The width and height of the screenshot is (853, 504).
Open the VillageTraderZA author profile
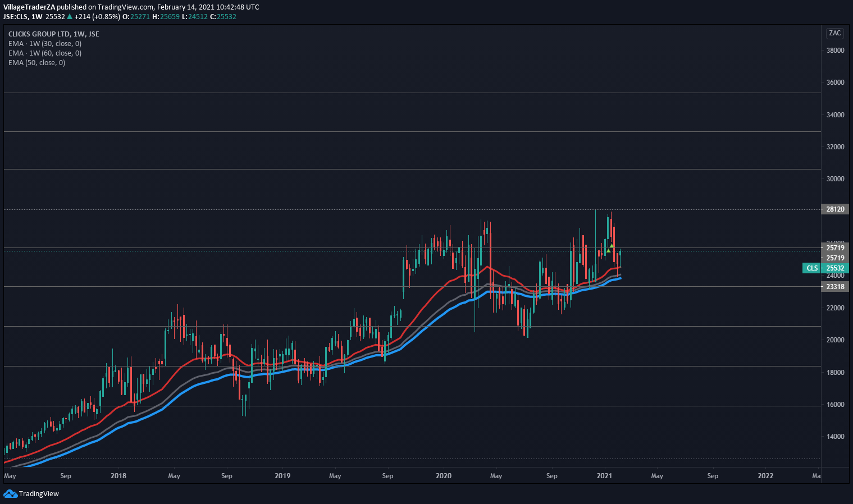pyautogui.click(x=29, y=7)
